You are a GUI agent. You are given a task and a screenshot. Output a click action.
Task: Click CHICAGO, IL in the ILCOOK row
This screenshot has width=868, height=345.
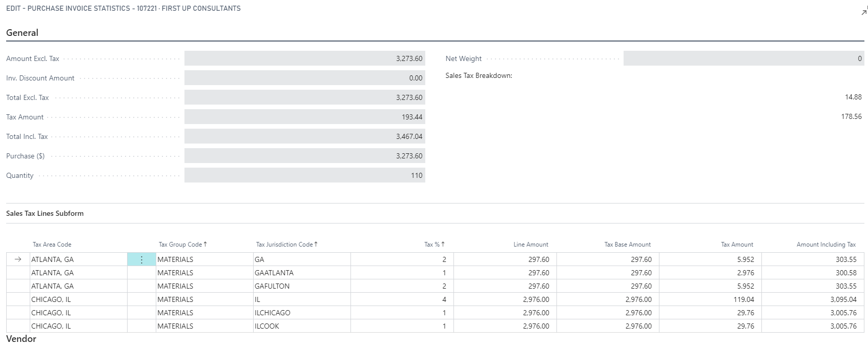[x=78, y=326]
